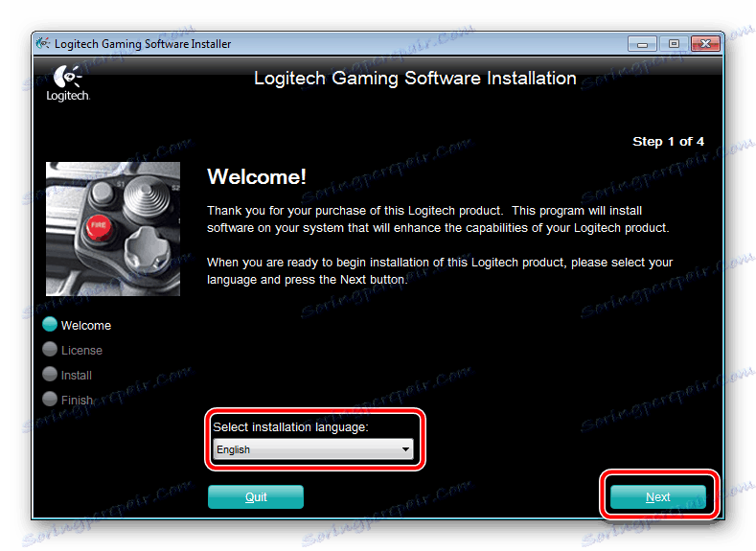Select the Install step indicator

(x=50, y=374)
